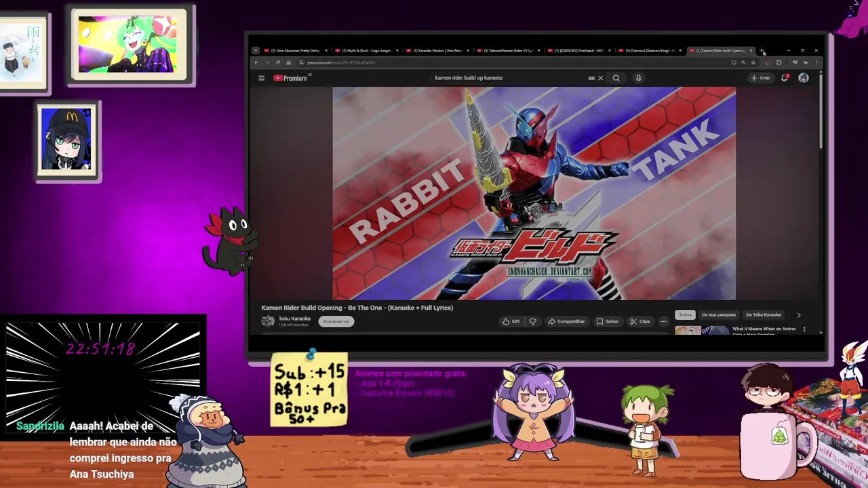Reload the page with refresh icon
The width and height of the screenshot is (868, 488).
click(x=278, y=62)
